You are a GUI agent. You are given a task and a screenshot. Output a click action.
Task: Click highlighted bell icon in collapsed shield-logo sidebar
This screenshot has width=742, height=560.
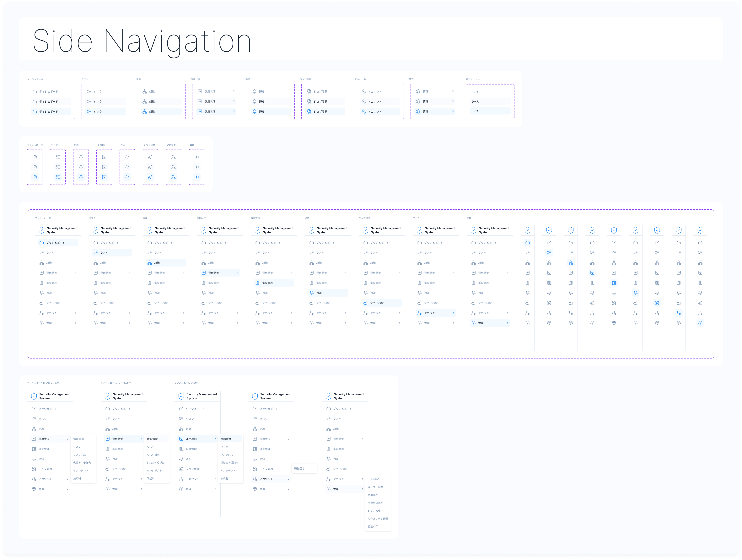point(635,293)
